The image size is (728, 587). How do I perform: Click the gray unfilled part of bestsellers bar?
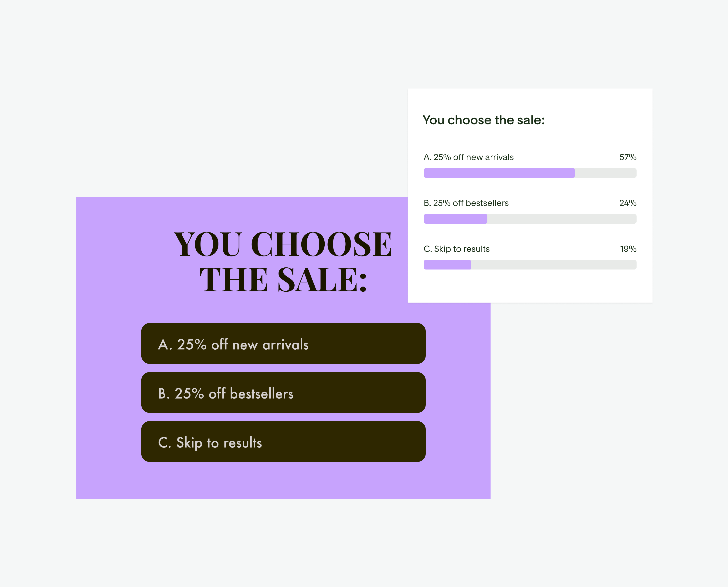coord(562,219)
